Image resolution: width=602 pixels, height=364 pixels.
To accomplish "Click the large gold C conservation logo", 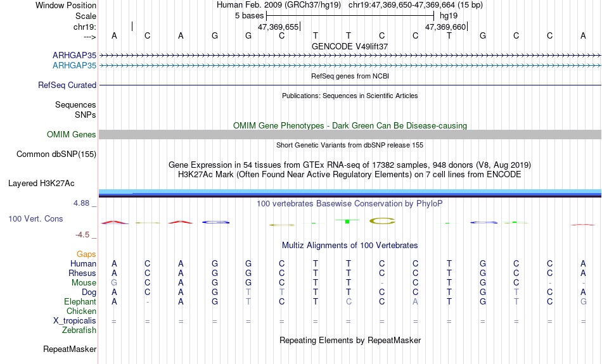I will pyautogui.click(x=382, y=221).
